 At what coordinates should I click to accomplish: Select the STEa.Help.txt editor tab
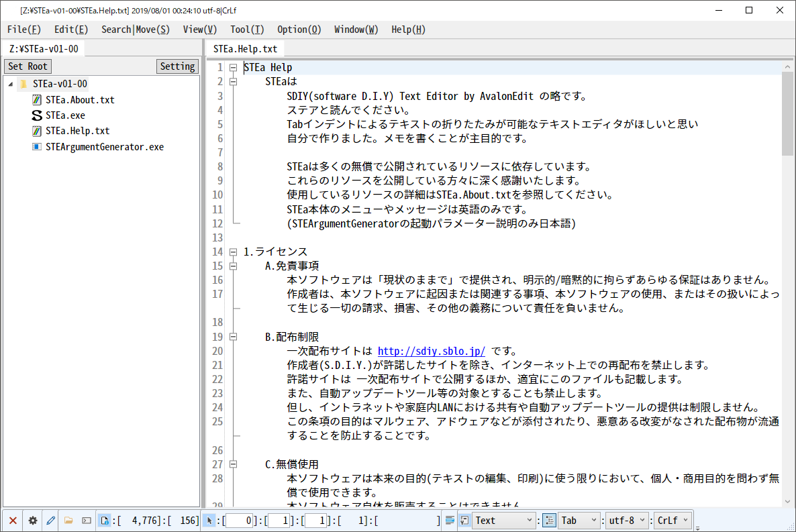pyautogui.click(x=245, y=49)
